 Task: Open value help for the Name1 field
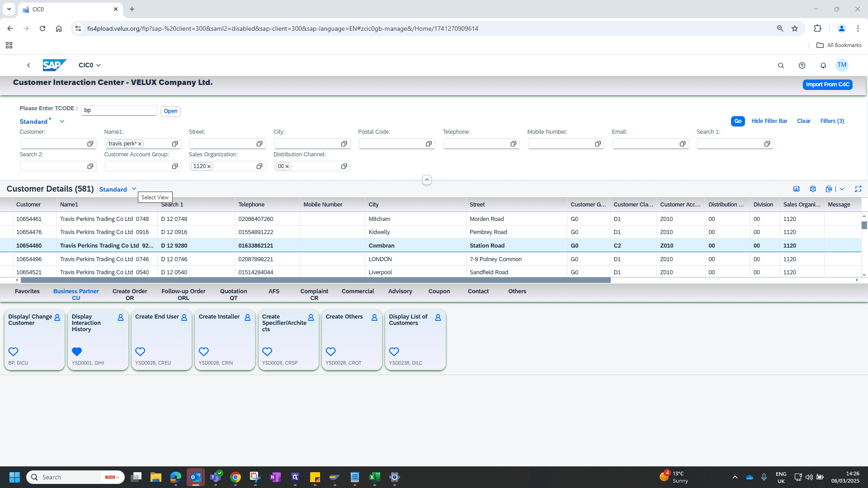click(175, 144)
